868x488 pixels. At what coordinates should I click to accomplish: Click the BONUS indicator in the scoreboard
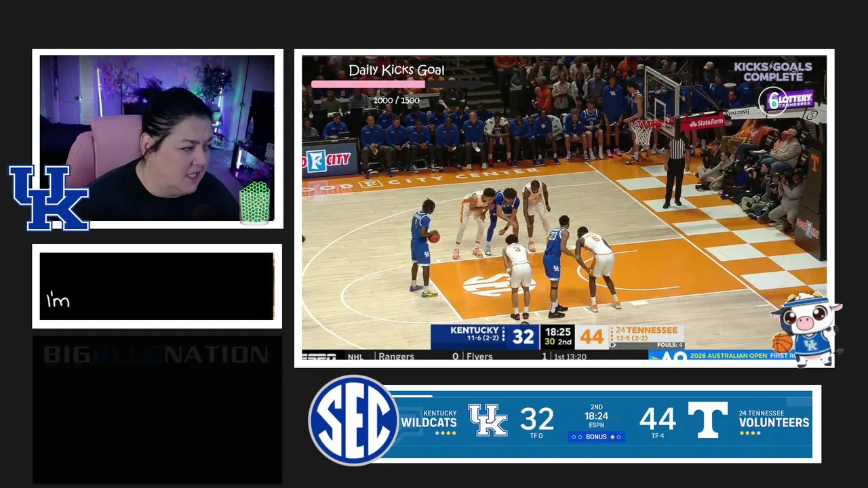click(596, 436)
